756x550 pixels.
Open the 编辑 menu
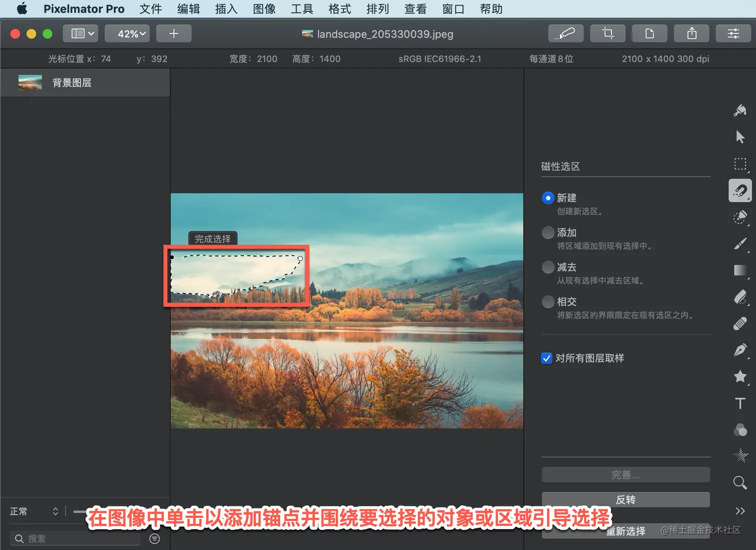tap(188, 9)
